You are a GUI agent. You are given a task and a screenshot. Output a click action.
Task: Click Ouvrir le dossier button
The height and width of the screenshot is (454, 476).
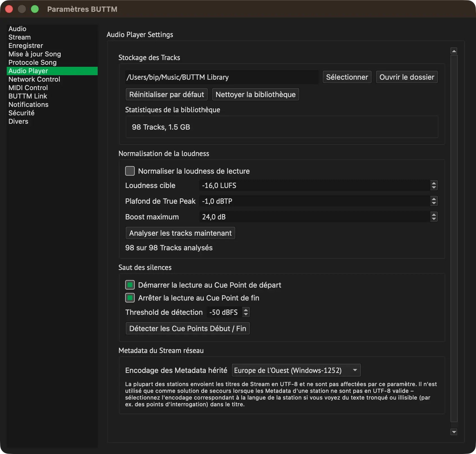click(407, 77)
